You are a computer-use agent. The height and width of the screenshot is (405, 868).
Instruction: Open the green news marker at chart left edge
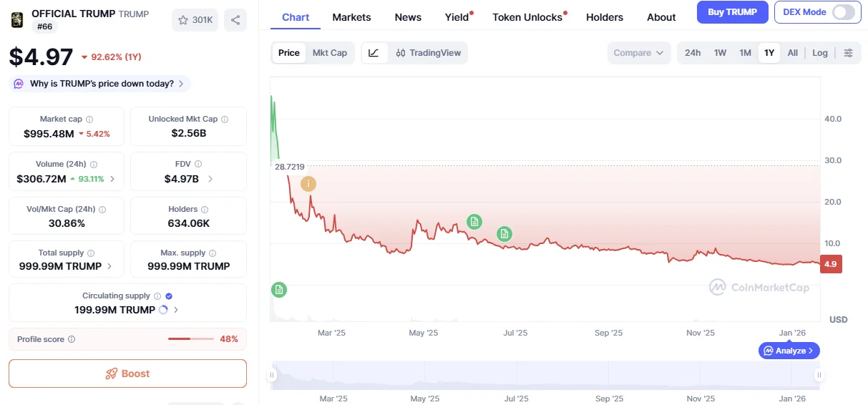(x=279, y=290)
